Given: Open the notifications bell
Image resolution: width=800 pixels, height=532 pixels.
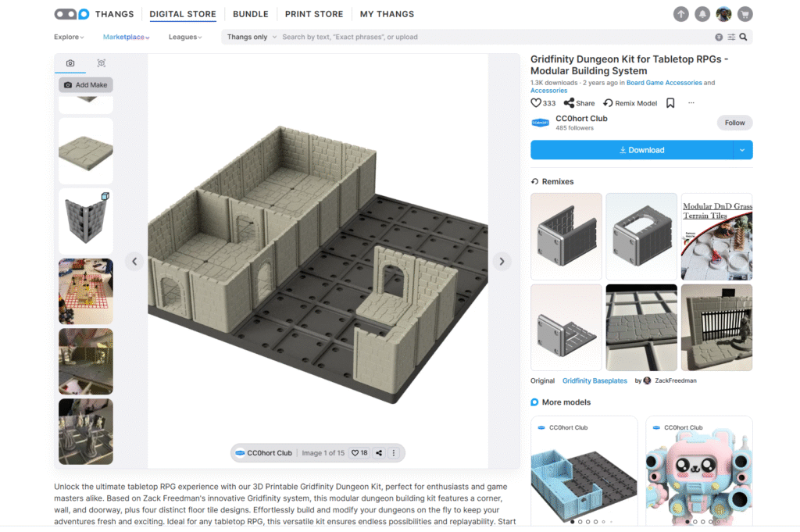Looking at the screenshot, I should [702, 14].
